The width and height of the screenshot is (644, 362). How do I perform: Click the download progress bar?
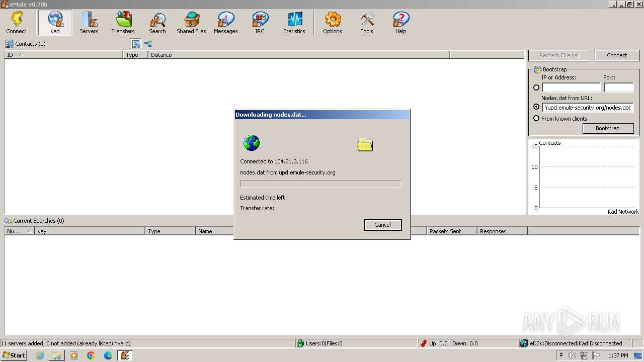(321, 184)
